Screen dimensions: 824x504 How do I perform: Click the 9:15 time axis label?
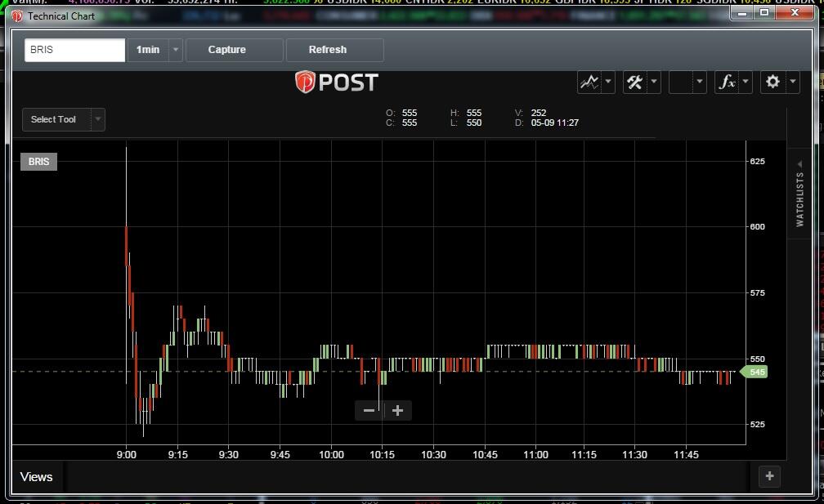[177, 455]
